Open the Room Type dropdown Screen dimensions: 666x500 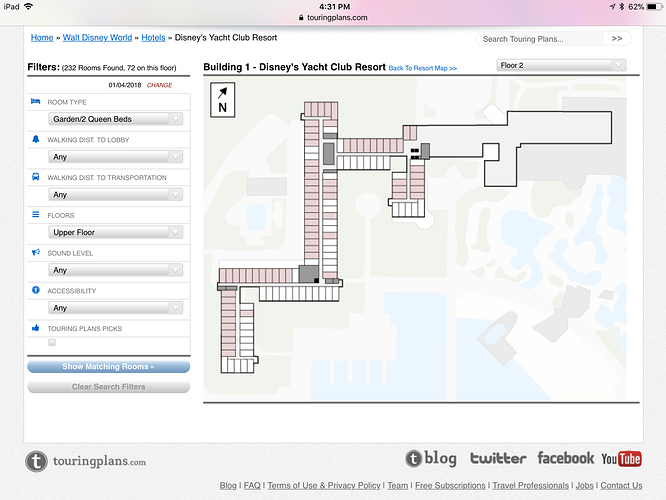pyautogui.click(x=116, y=119)
